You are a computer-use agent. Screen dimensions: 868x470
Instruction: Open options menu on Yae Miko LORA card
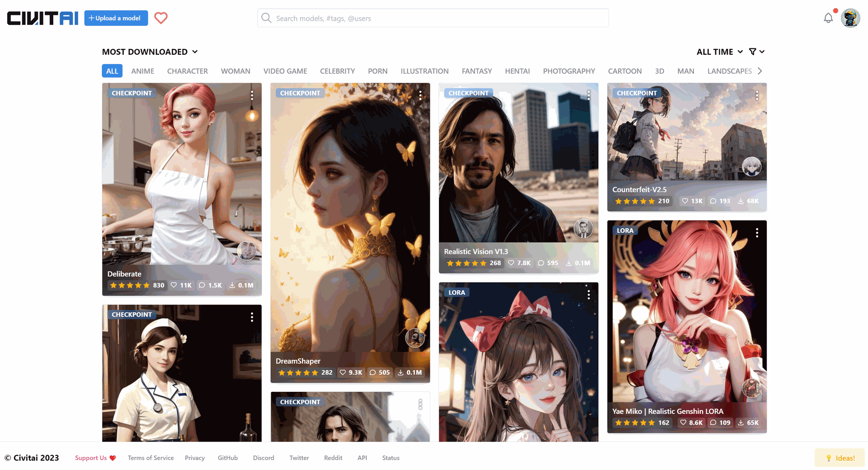[x=757, y=233]
